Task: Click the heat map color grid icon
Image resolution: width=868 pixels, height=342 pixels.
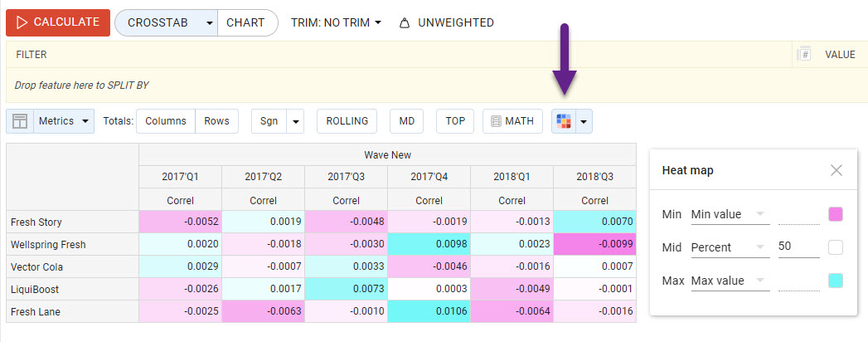Action: (564, 121)
